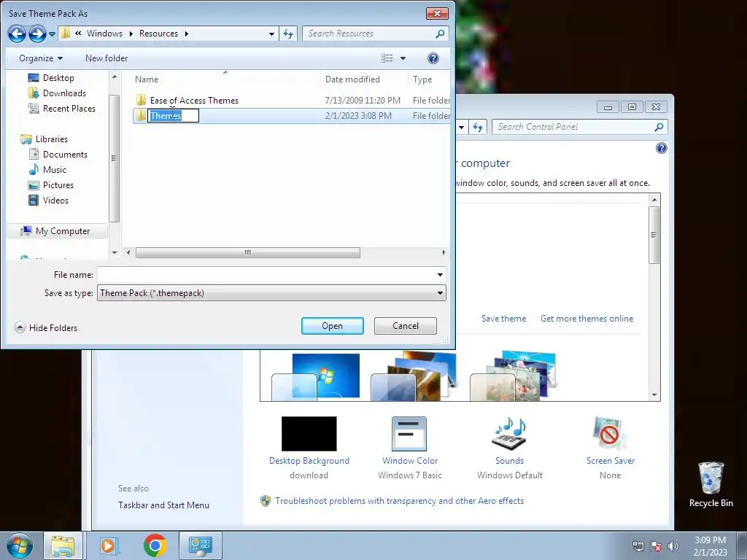Viewport: 747px width, 560px height.
Task: Change view with the views icon
Action: point(387,58)
